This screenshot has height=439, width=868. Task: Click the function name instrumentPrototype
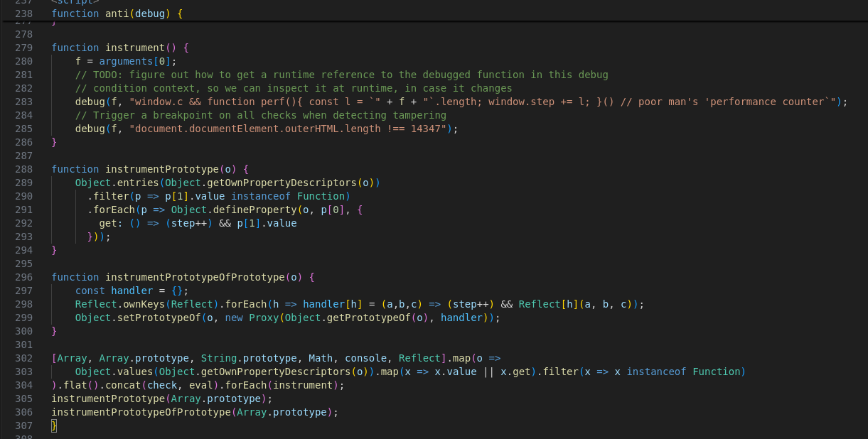164,169
